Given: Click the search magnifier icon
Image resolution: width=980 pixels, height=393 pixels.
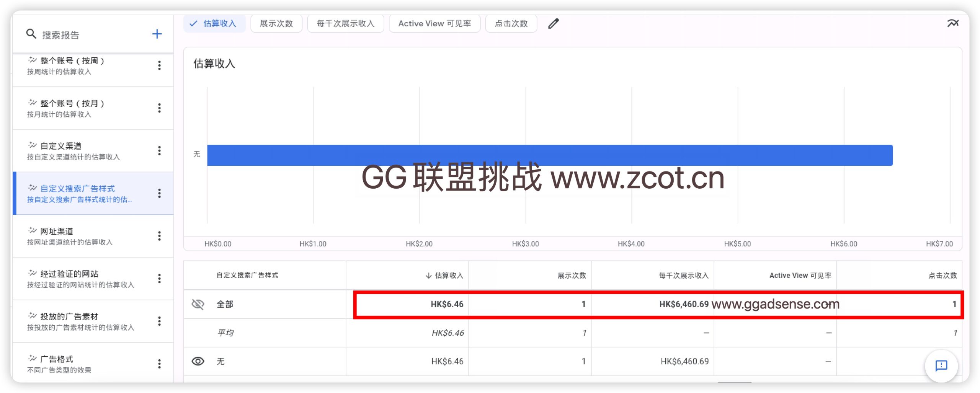Looking at the screenshot, I should tap(31, 34).
